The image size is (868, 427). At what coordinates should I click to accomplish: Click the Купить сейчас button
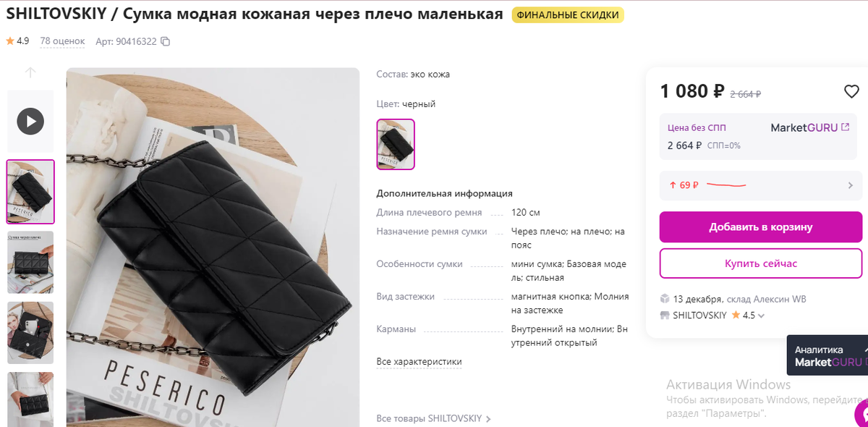761,263
